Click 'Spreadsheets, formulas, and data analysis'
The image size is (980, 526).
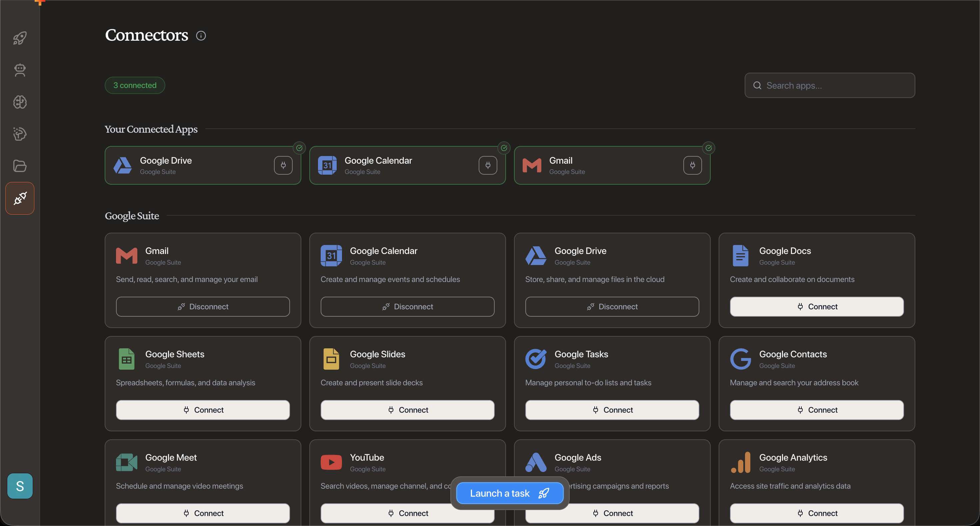(x=186, y=383)
